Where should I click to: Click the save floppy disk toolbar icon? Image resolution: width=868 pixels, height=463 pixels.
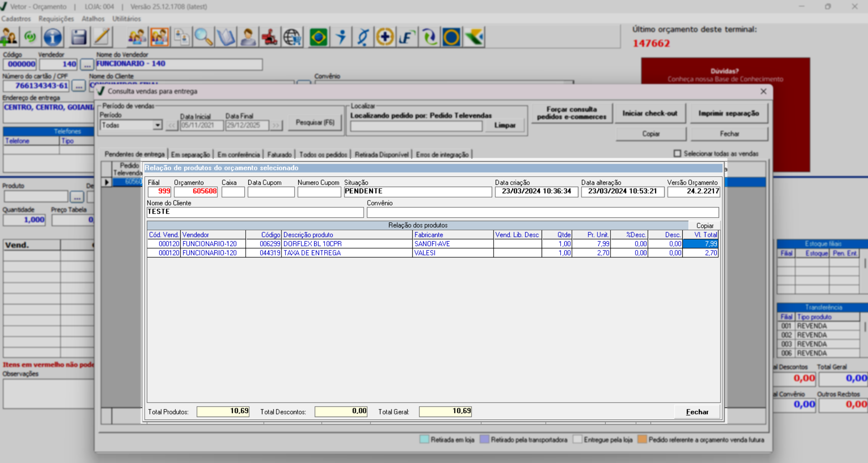(x=79, y=37)
